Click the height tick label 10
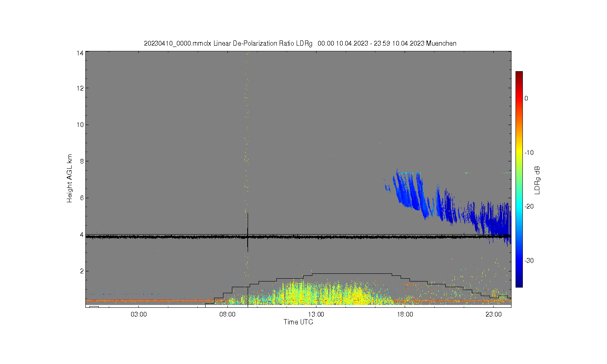The image size is (607, 364). click(x=80, y=125)
